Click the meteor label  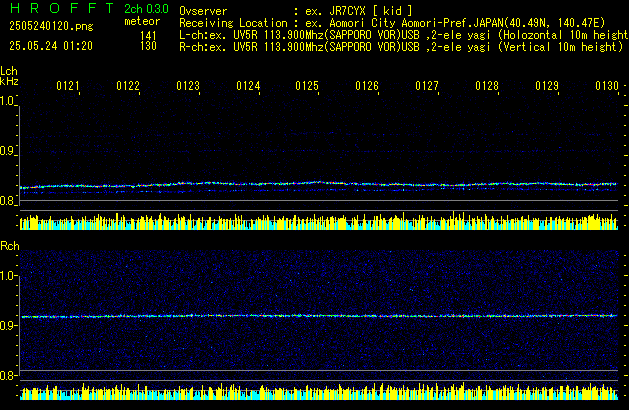[142, 21]
